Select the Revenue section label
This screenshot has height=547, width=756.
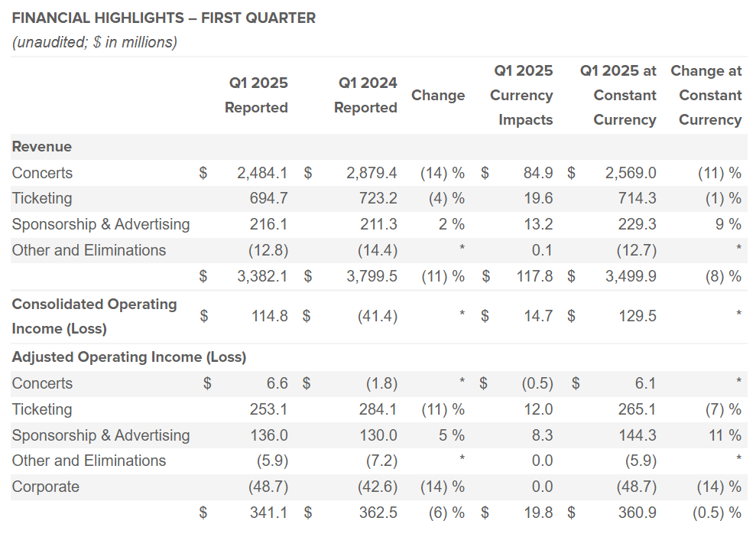pos(42,147)
